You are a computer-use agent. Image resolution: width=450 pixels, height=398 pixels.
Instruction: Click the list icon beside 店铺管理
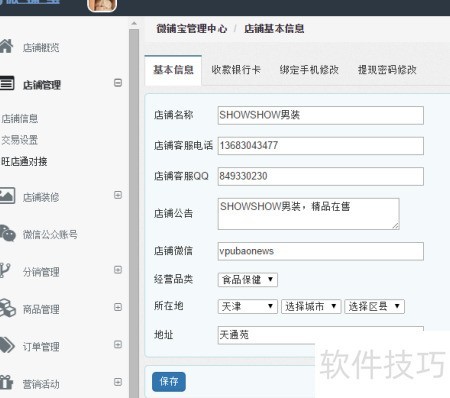pos(7,83)
